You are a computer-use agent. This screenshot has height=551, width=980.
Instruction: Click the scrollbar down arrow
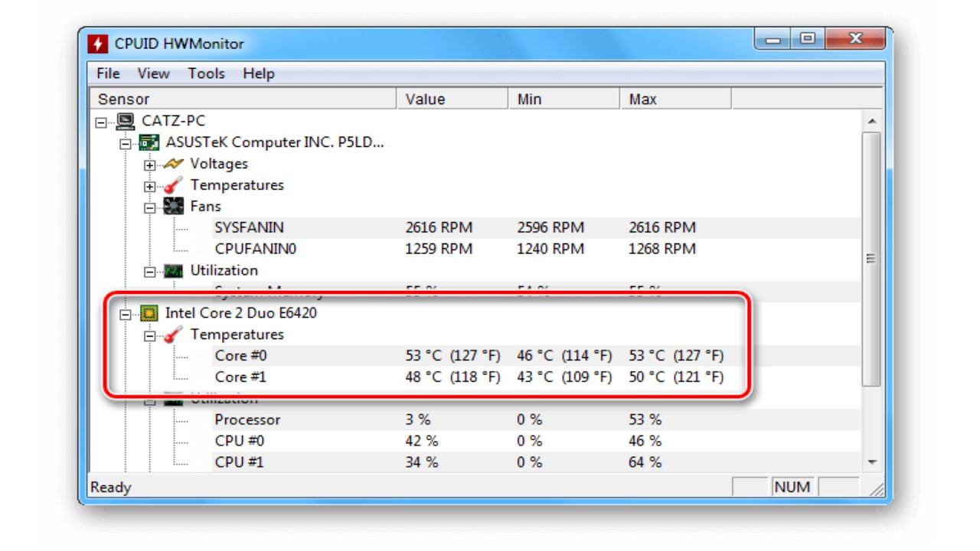click(x=871, y=463)
